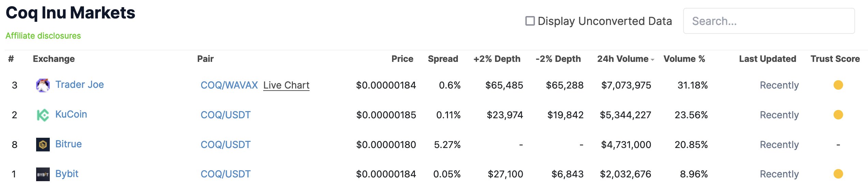Click the Trader Joe exchange logo icon

43,85
